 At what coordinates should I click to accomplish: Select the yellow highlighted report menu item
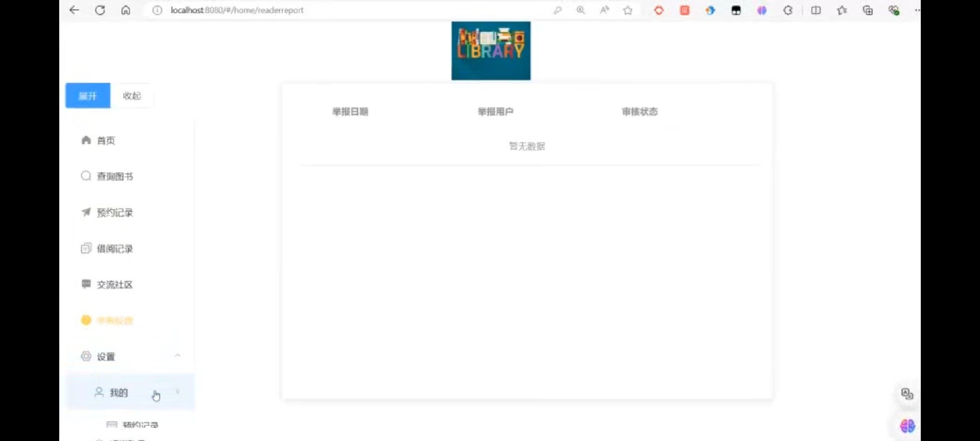(114, 321)
